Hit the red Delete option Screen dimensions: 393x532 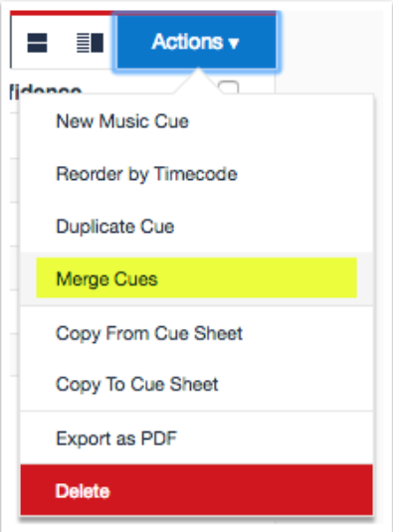(x=197, y=490)
